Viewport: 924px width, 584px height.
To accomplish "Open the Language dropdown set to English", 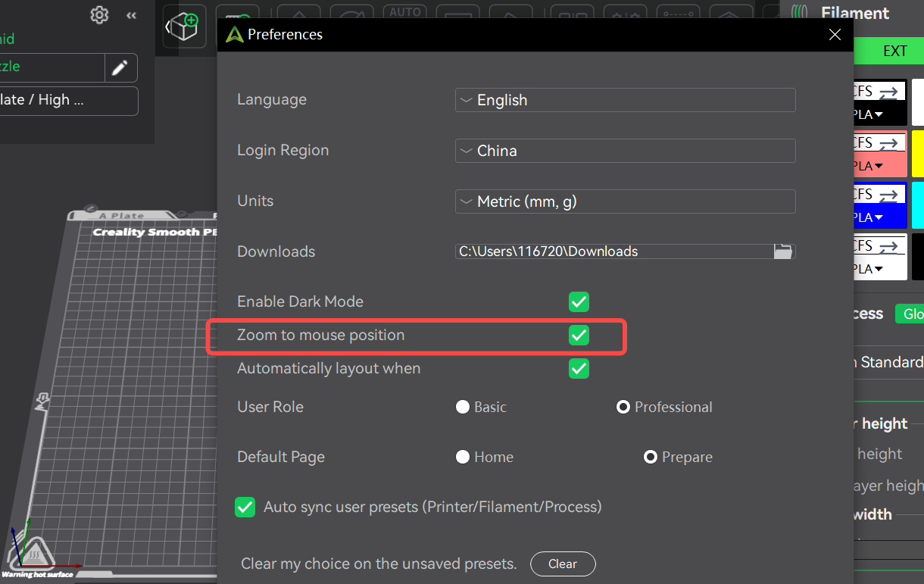I will point(625,100).
